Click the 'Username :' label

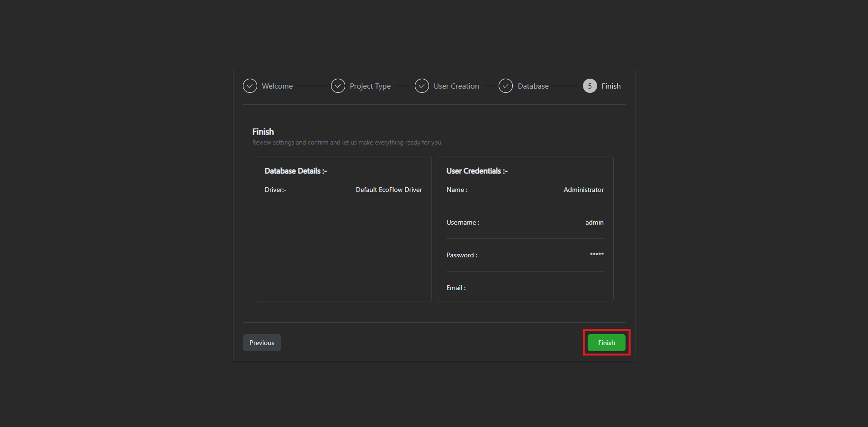point(463,222)
